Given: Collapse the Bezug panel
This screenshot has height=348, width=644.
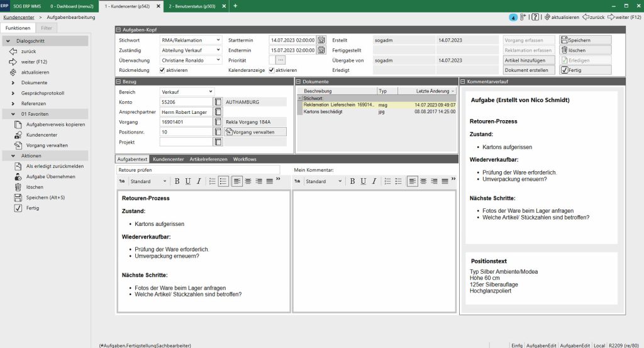Looking at the screenshot, I should pyautogui.click(x=118, y=82).
